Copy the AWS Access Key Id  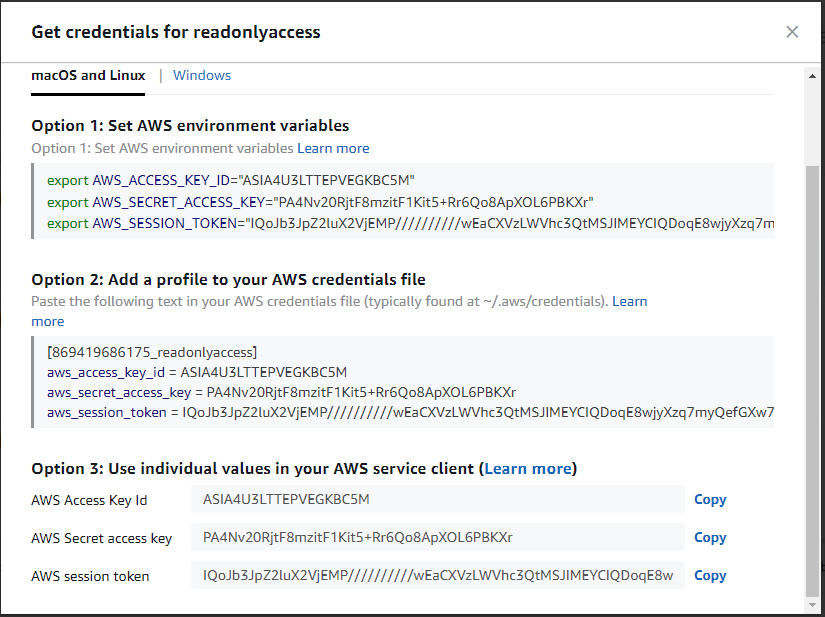[x=710, y=499]
